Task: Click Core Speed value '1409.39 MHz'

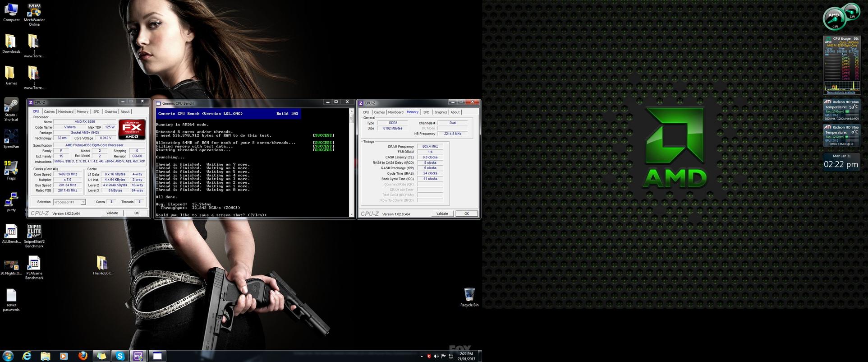Action: (x=68, y=174)
